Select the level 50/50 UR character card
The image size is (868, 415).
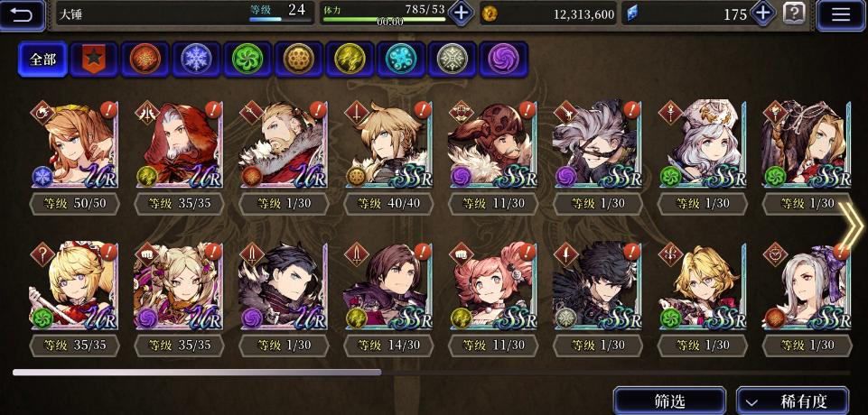(x=74, y=158)
